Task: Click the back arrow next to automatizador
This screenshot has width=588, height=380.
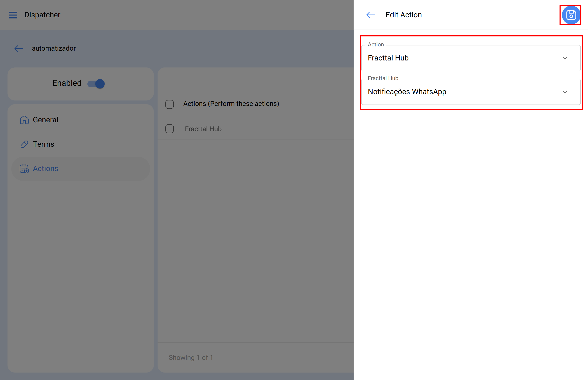Action: (19, 48)
